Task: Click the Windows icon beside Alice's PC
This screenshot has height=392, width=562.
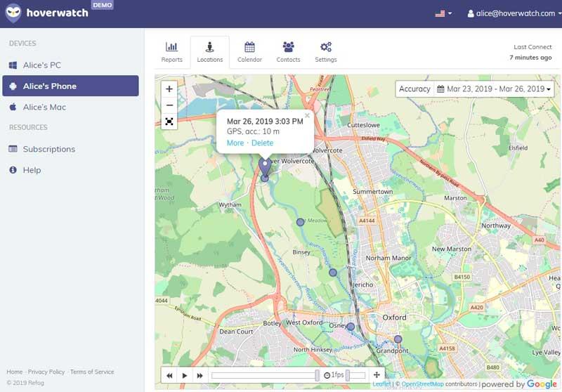Action: pyautogui.click(x=13, y=65)
